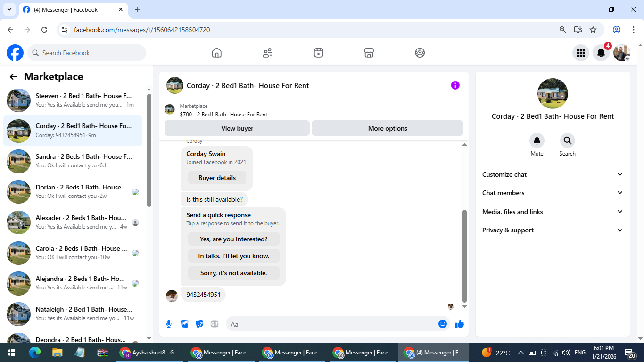Open the Friends icon in top navigation
644x362 pixels.
point(268,53)
